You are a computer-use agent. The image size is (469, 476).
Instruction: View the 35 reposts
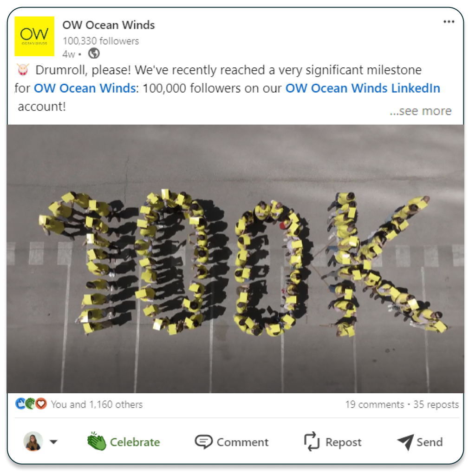(436, 404)
